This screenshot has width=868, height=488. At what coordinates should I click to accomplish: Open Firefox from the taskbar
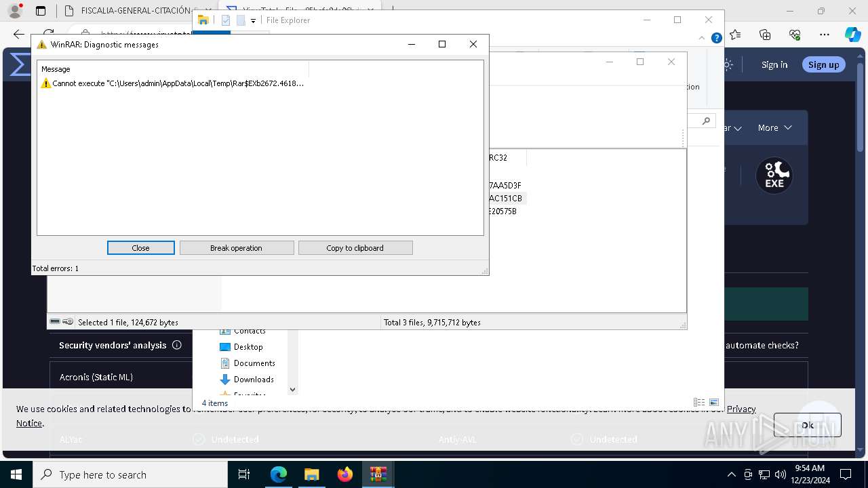[344, 474]
